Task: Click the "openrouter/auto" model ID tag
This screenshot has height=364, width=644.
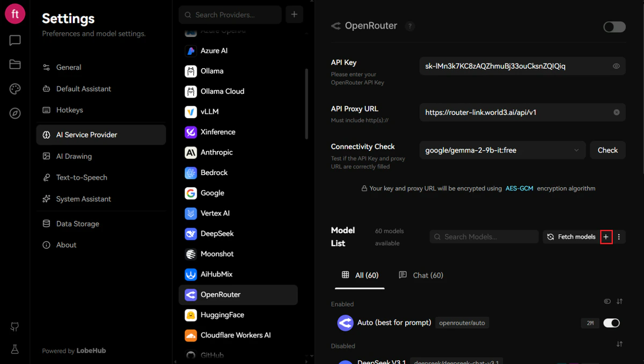Action: 462,323
